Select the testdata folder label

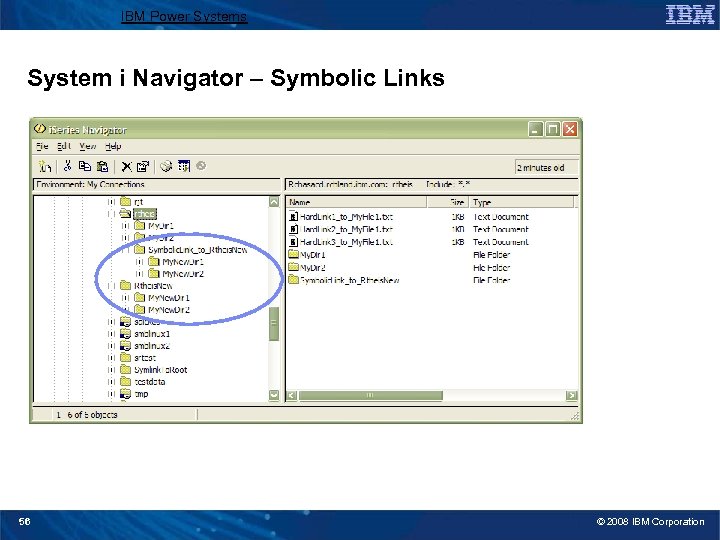[150, 382]
